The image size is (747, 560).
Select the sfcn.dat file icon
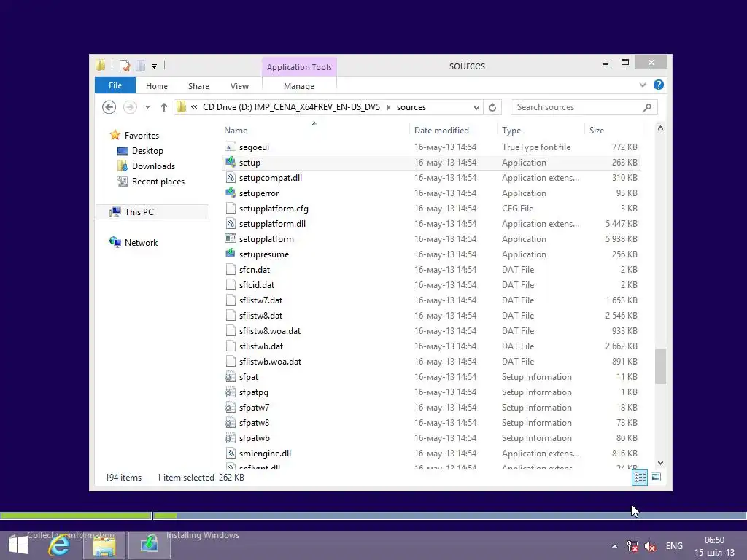pos(231,270)
